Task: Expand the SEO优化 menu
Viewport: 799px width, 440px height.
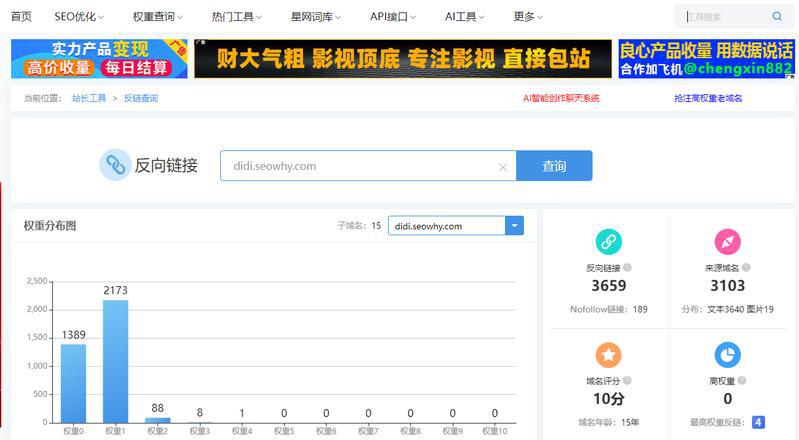Action: [78, 17]
